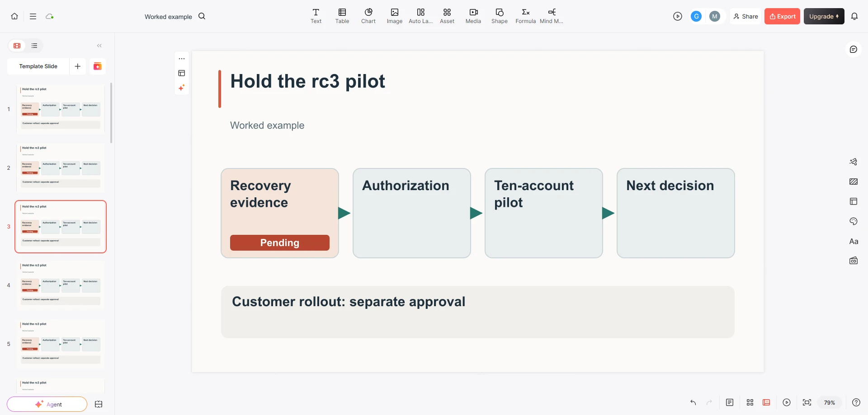Image resolution: width=868 pixels, height=415 pixels.
Task: Click the AI sparkle icon beside canvas
Action: click(182, 88)
